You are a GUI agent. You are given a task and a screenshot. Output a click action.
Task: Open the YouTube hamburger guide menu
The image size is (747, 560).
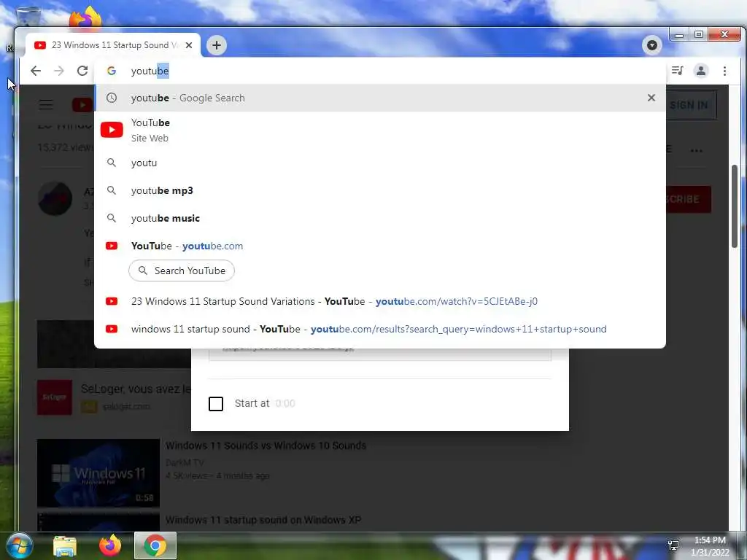tap(46, 105)
